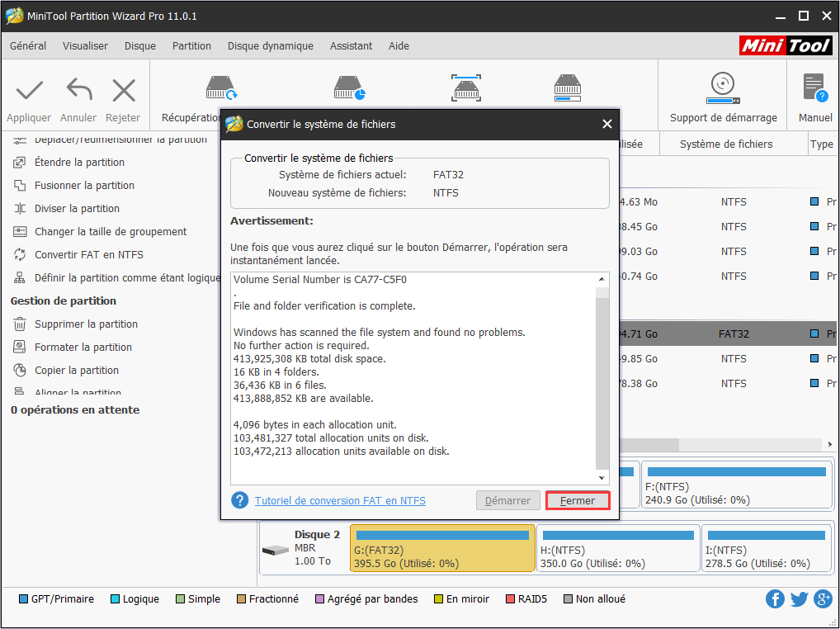Open the Visualiser menu

coord(85,46)
